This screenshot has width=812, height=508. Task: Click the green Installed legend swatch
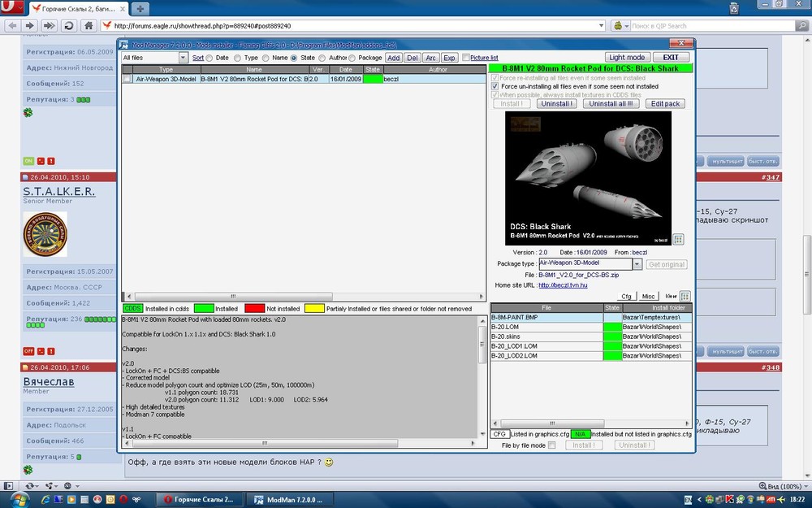click(x=204, y=308)
